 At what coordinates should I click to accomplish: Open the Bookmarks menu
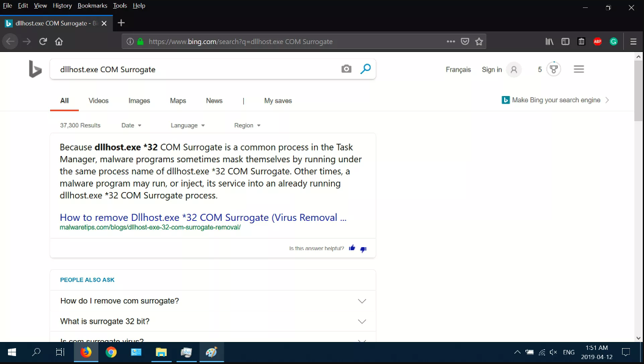pyautogui.click(x=92, y=6)
